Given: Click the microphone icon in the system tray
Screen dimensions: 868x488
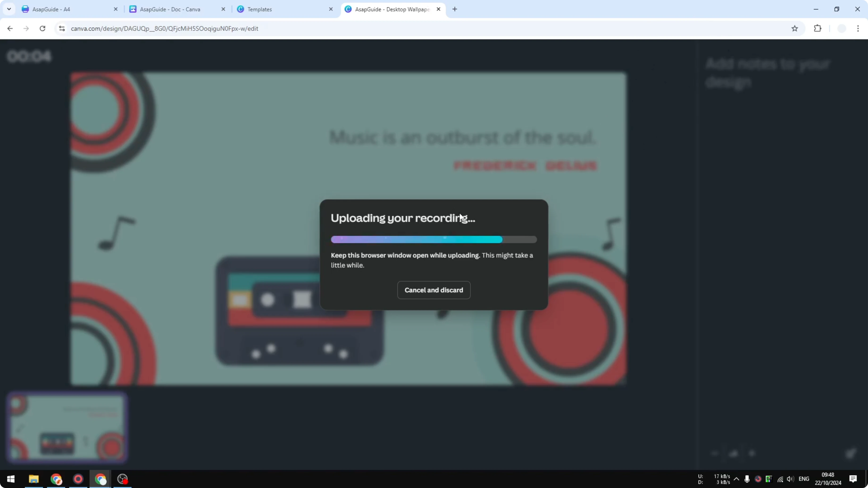Looking at the screenshot, I should 747,479.
